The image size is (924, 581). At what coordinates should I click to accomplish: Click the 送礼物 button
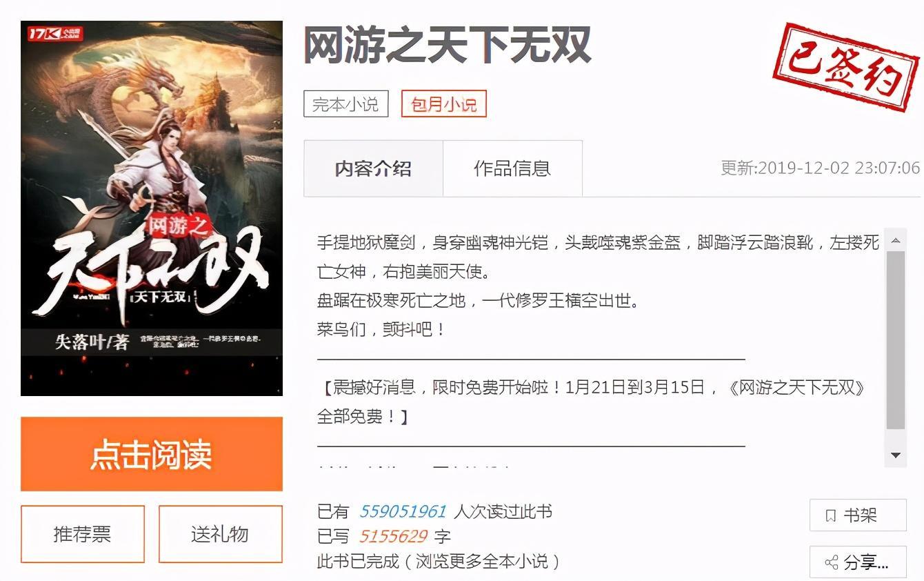click(x=221, y=534)
